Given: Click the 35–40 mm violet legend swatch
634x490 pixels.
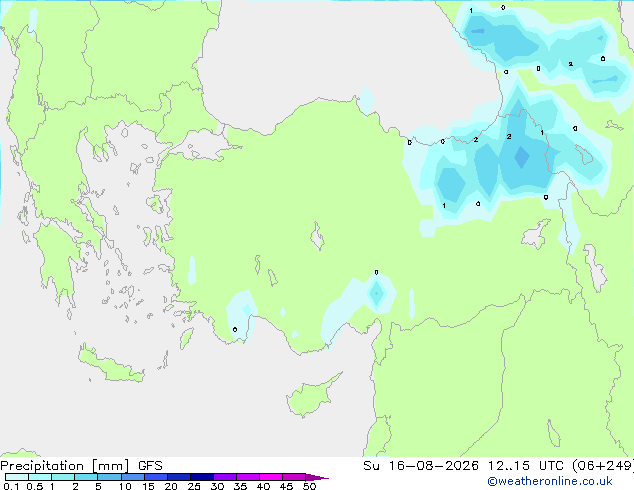Looking at the screenshot, I should tap(247, 477).
